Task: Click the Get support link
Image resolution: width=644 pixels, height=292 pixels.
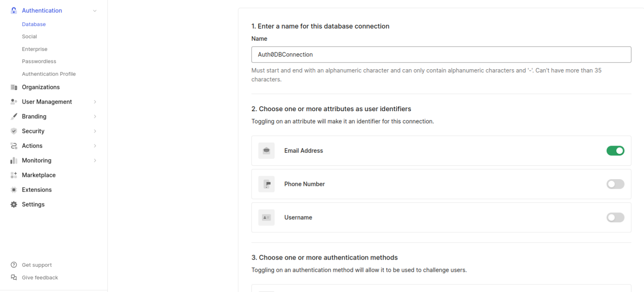Action: click(x=37, y=265)
